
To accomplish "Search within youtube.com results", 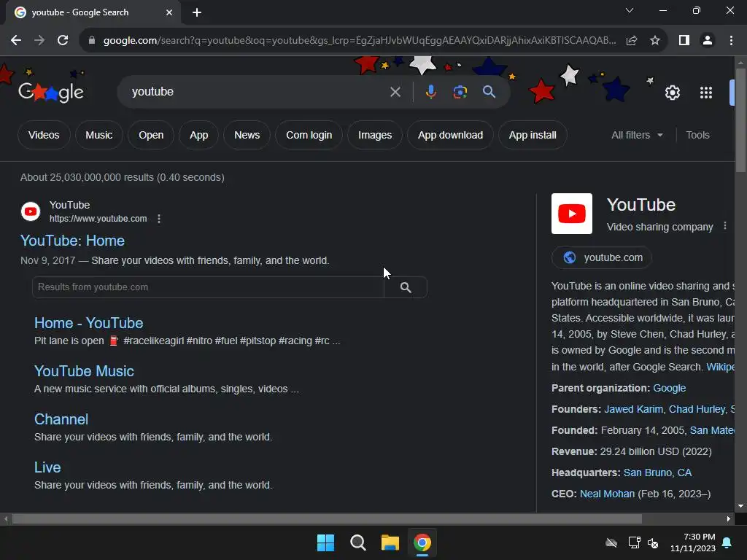I will [x=406, y=287].
